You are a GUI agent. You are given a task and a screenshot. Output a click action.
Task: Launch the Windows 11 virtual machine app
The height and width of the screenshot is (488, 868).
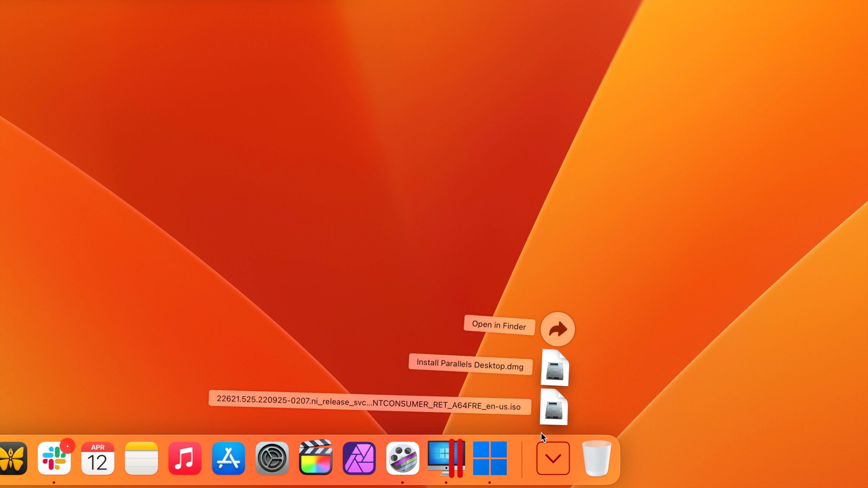coord(490,458)
